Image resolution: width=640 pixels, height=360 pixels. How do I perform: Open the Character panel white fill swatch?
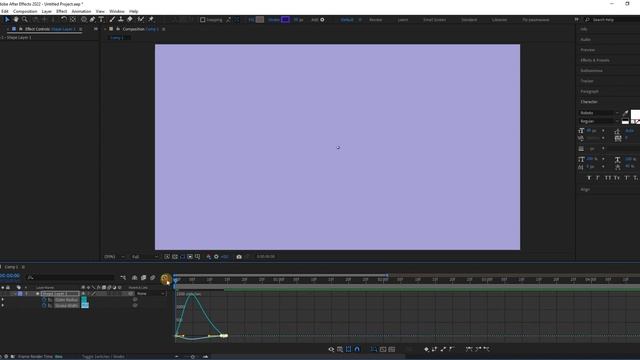coord(635,114)
